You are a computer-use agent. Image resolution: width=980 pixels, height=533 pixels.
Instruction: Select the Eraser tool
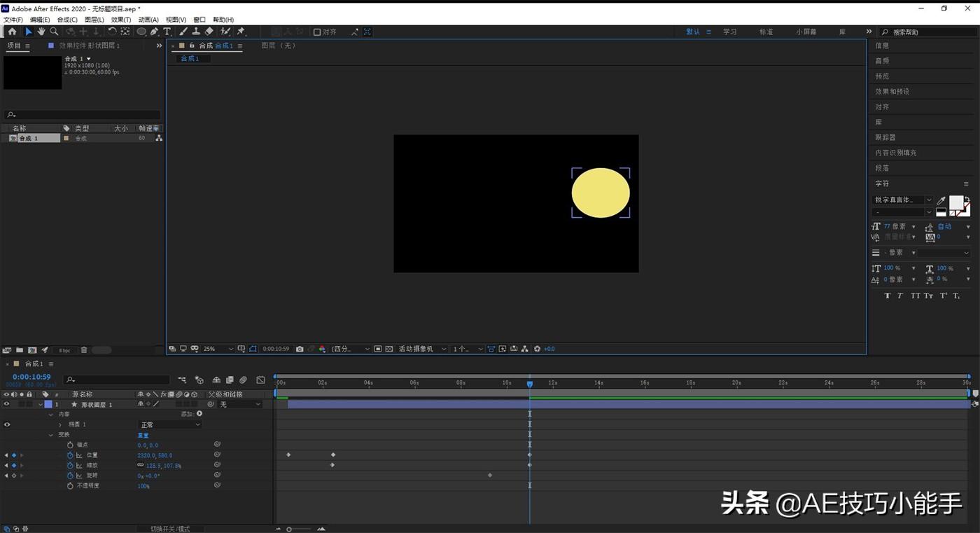click(209, 32)
